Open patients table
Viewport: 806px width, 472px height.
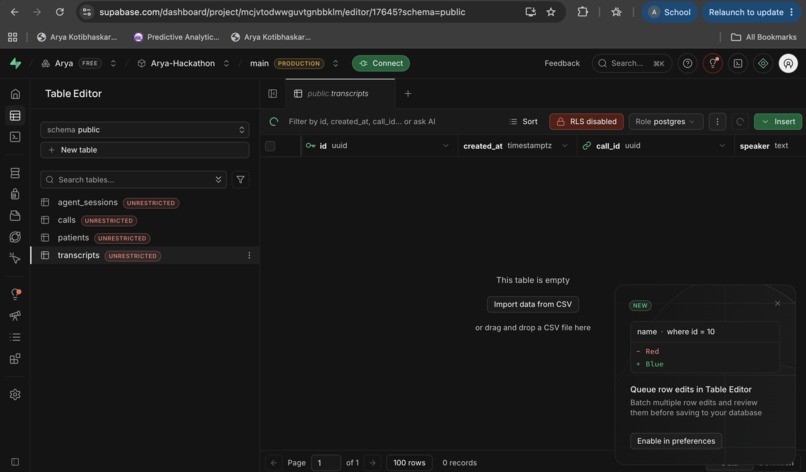[73, 238]
